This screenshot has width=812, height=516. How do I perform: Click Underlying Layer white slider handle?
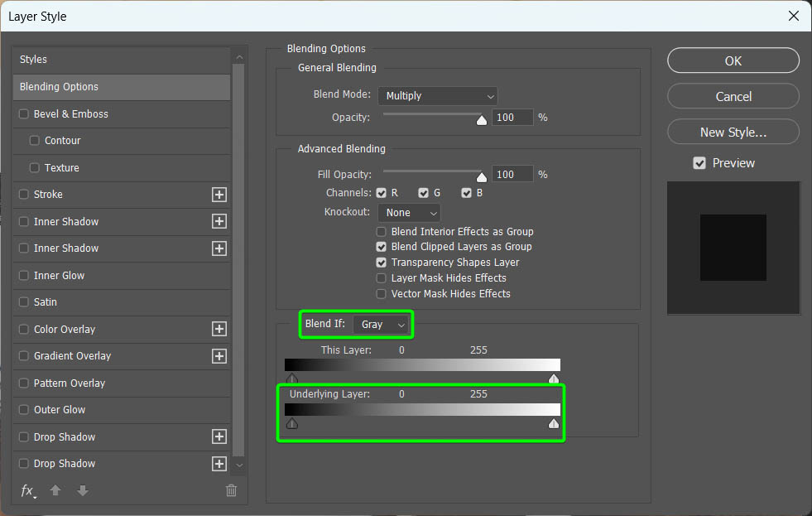pyautogui.click(x=554, y=423)
